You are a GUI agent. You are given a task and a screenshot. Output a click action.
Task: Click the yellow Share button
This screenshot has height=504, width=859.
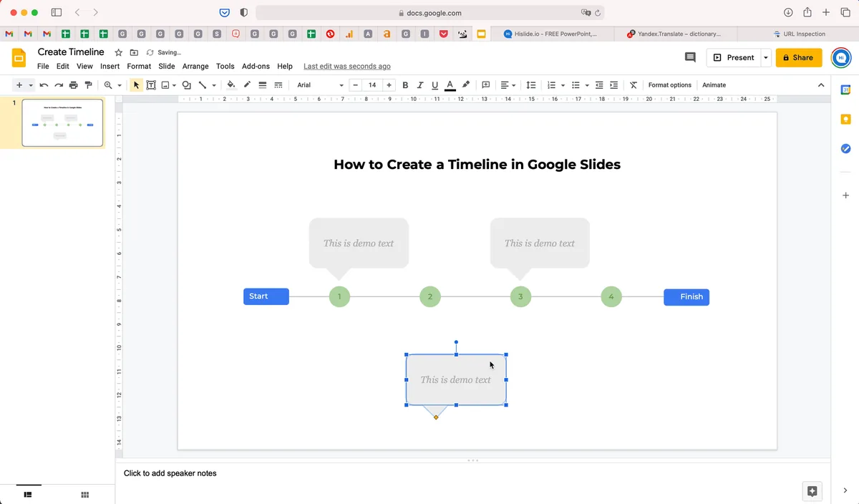pos(799,58)
